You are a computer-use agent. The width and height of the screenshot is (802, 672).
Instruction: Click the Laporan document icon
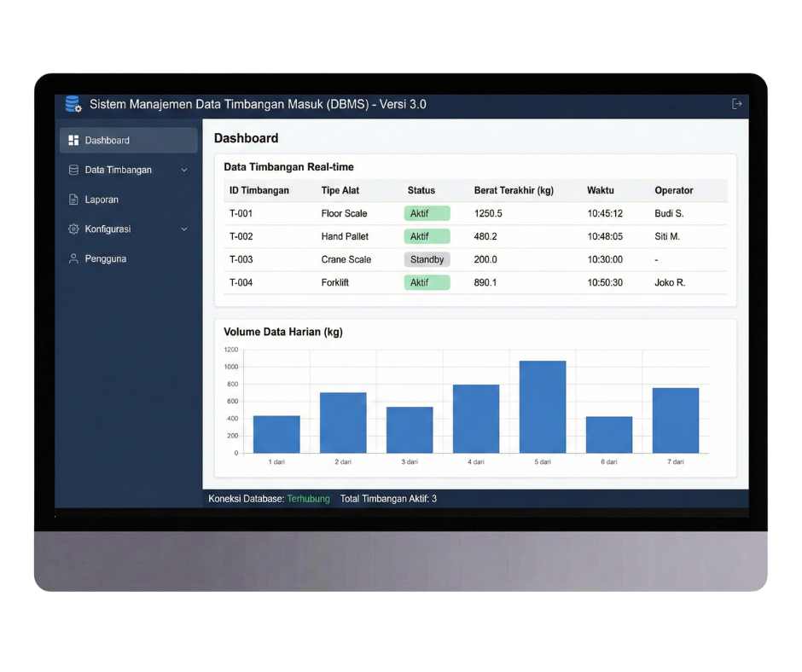(x=73, y=200)
